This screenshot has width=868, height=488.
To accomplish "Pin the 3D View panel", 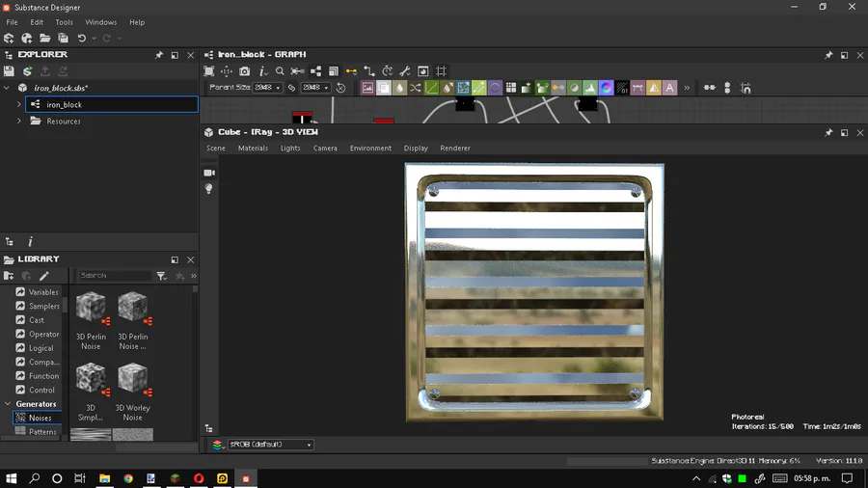I will [828, 132].
